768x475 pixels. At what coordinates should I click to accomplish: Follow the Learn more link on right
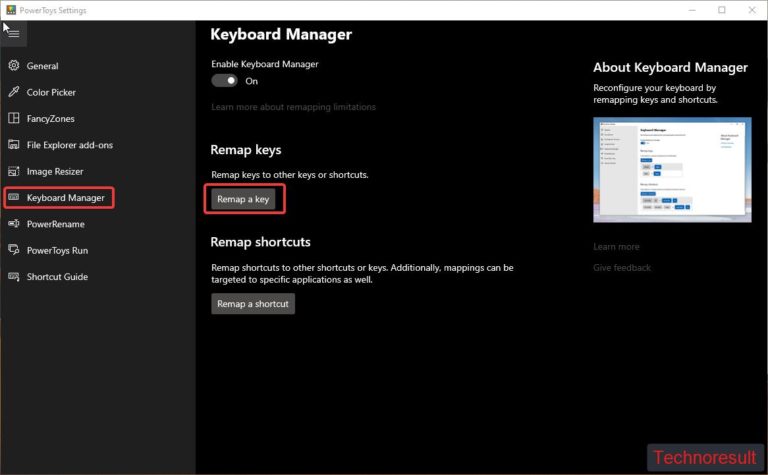point(616,247)
